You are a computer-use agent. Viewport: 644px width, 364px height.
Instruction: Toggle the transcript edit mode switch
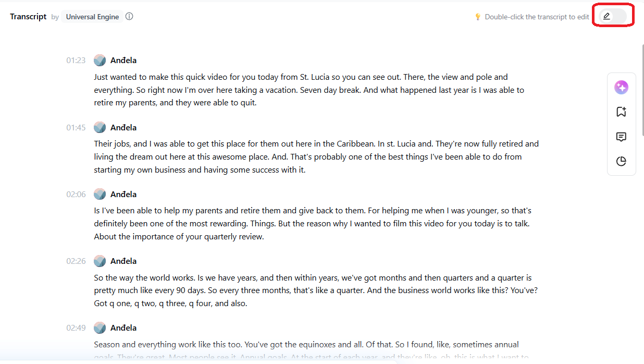pos(612,16)
